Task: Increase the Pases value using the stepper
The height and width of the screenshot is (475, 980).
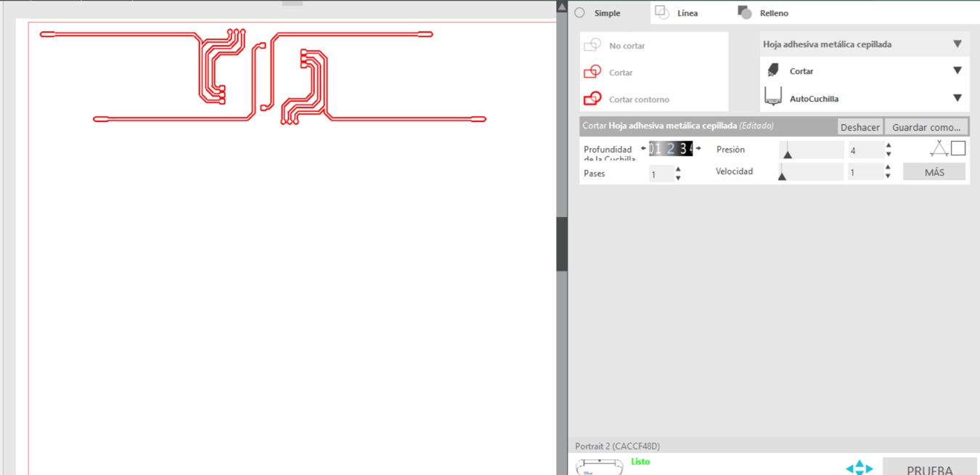Action: pos(678,170)
